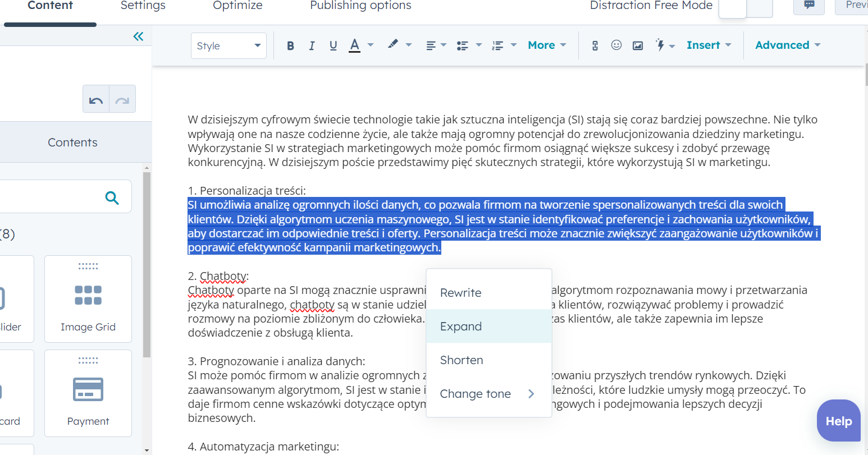Go to the Publishing options tab

coord(360,6)
